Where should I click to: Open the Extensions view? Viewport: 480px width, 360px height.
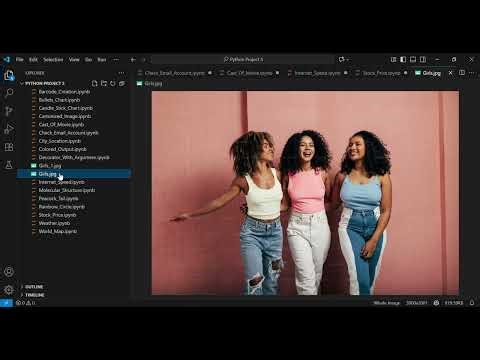coord(9,147)
